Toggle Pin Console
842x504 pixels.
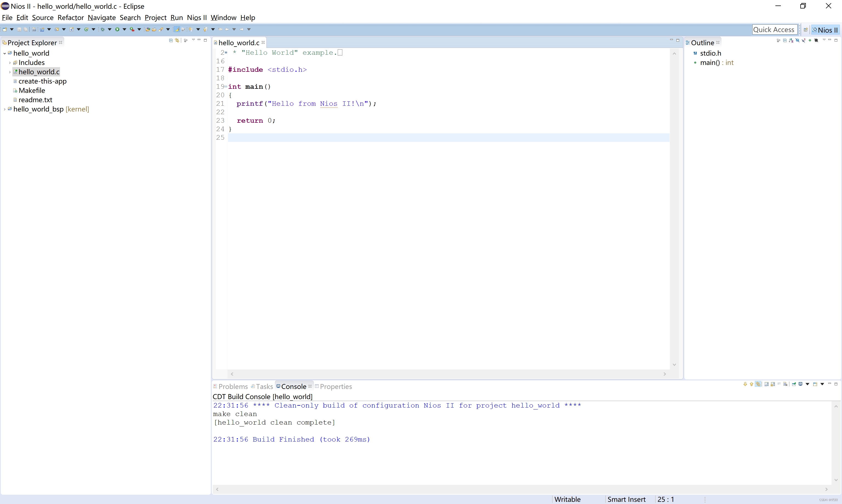(794, 384)
